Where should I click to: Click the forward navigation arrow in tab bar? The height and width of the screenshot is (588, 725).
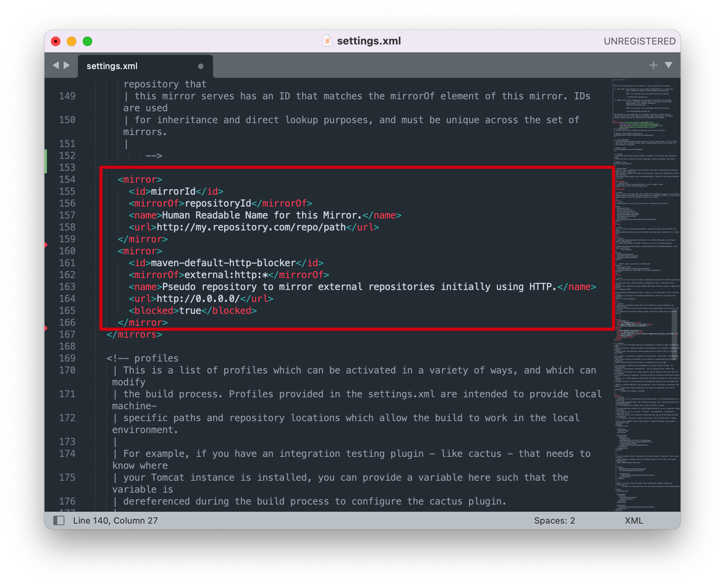tap(67, 65)
